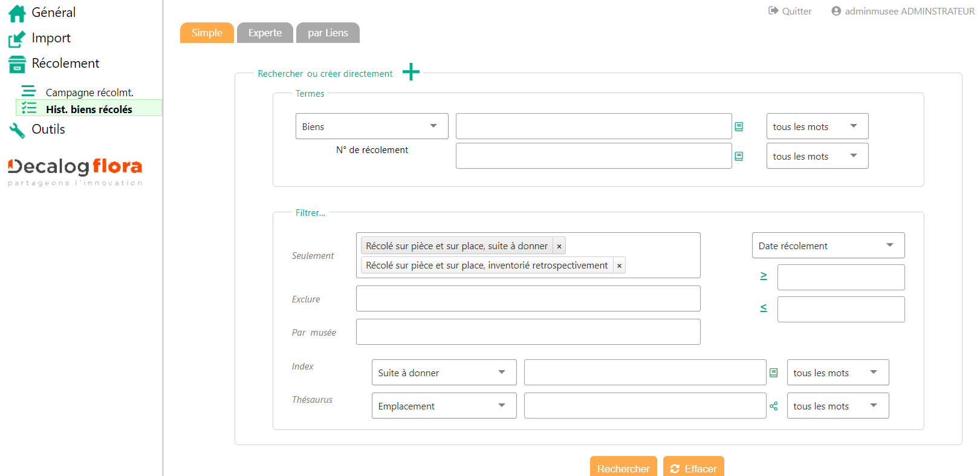Click the greater-than-or-equal date operator

point(764,276)
